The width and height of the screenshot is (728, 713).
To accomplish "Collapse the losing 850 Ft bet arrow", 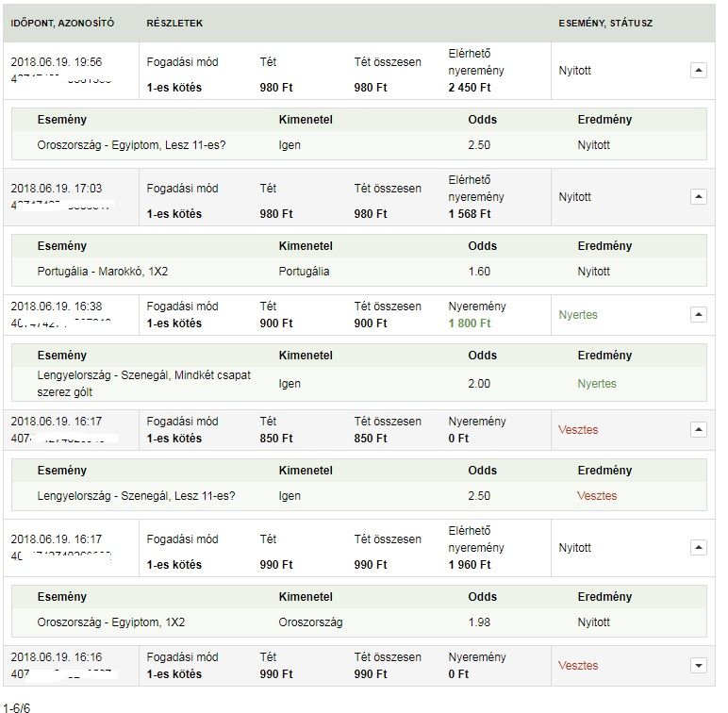I will click(698, 429).
